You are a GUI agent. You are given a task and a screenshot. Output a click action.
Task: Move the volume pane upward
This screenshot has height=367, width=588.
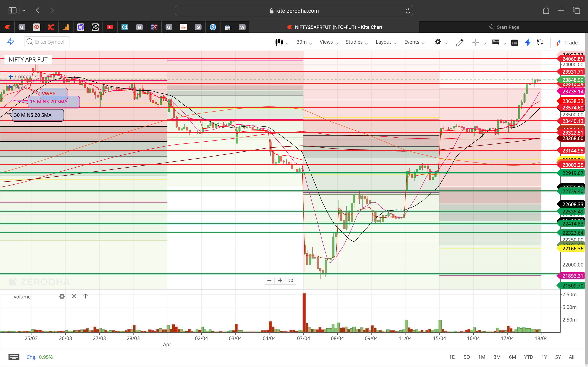tap(85, 296)
